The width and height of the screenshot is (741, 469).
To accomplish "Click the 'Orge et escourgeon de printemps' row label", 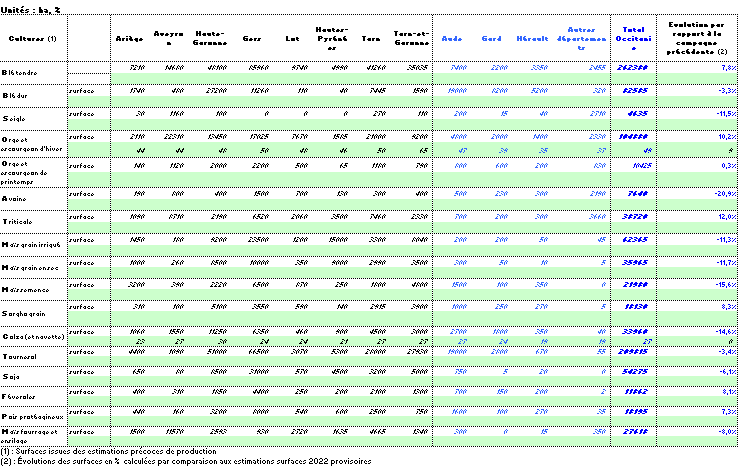I will [x=24, y=173].
